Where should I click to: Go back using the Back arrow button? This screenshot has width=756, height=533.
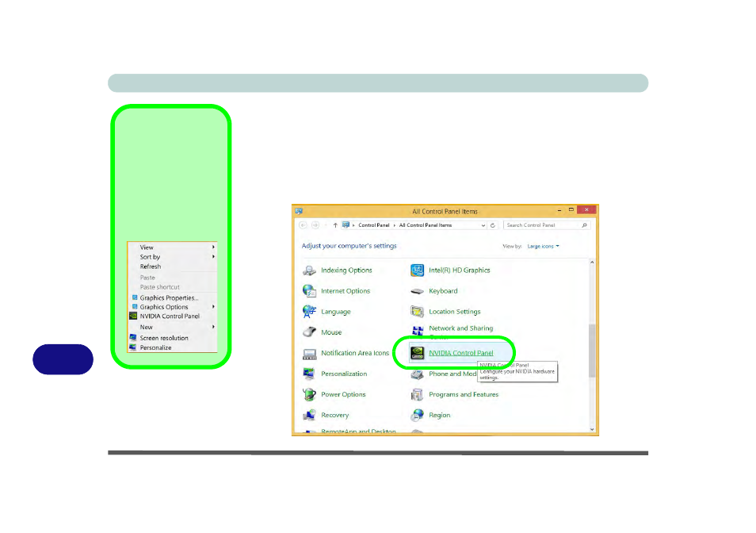[304, 225]
